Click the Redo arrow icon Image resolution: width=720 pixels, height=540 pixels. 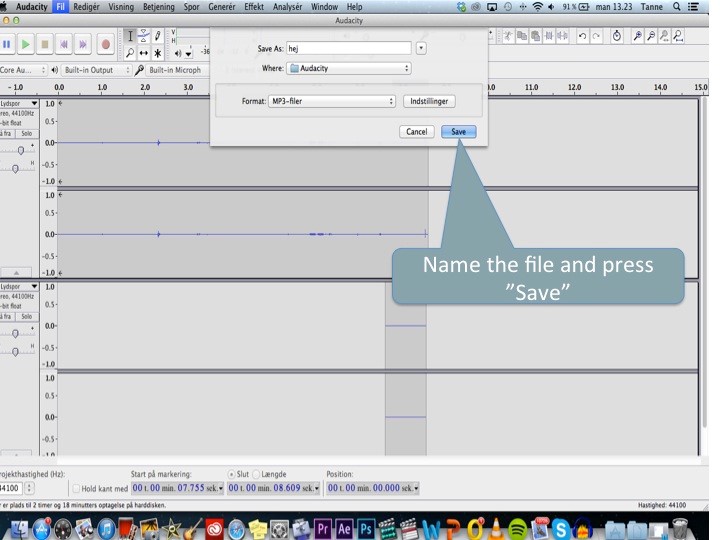click(596, 36)
